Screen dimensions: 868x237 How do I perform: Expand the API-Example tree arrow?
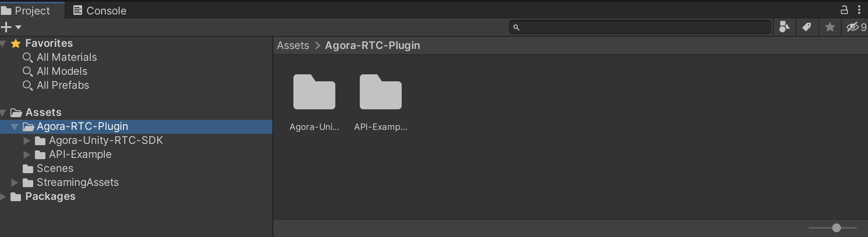click(x=27, y=155)
